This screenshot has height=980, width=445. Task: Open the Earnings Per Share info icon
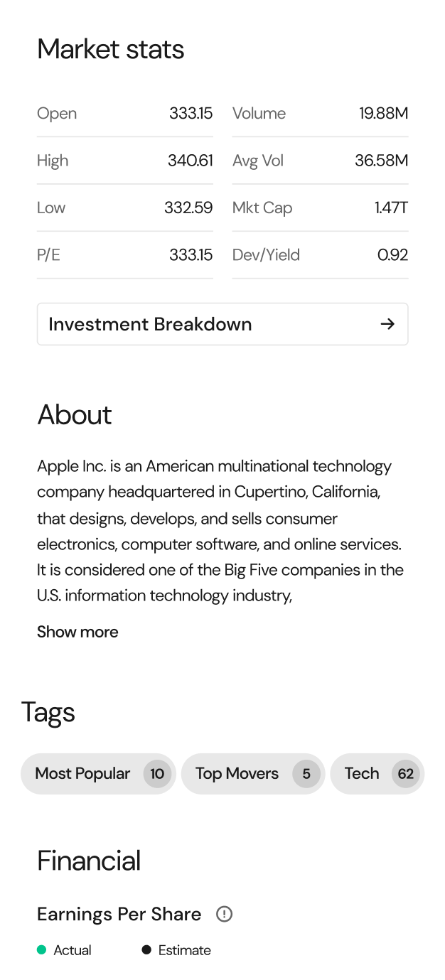click(224, 914)
